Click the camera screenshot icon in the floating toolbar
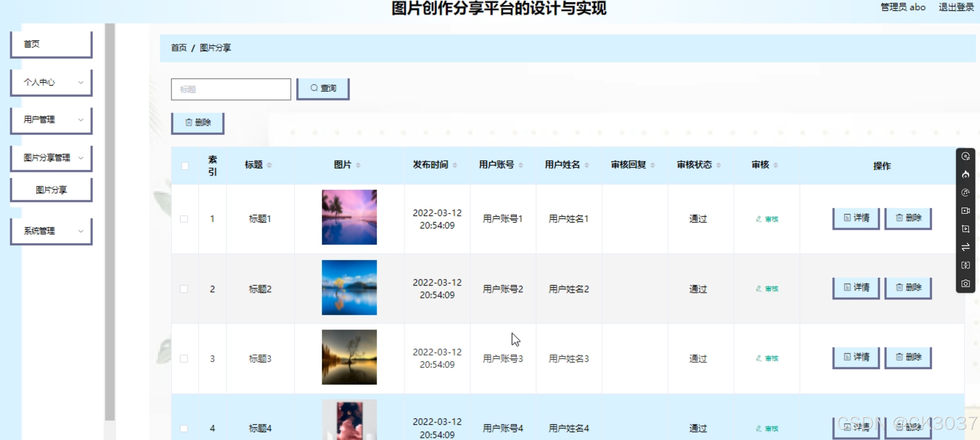 (965, 283)
